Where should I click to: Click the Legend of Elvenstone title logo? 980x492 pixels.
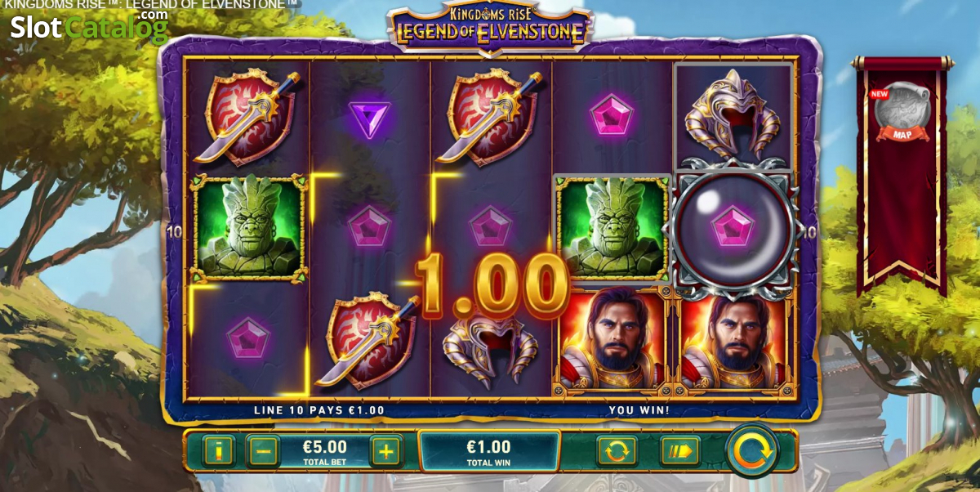point(490,26)
